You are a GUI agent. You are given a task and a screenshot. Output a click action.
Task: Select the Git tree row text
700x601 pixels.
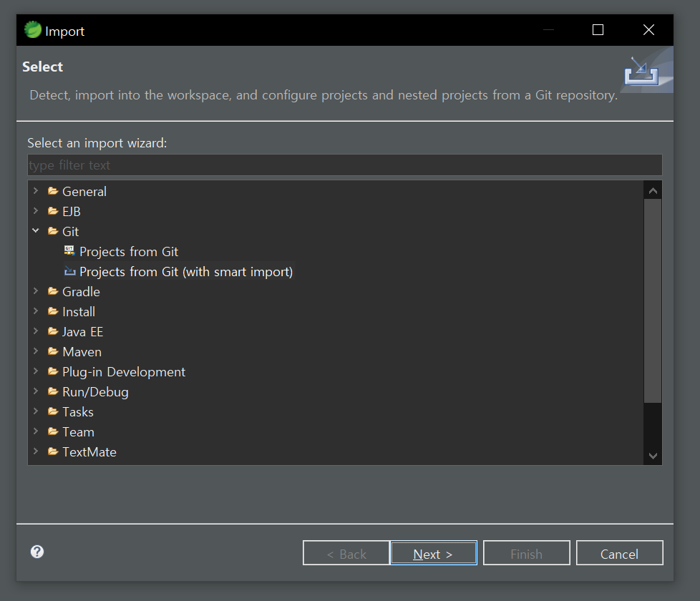(71, 232)
